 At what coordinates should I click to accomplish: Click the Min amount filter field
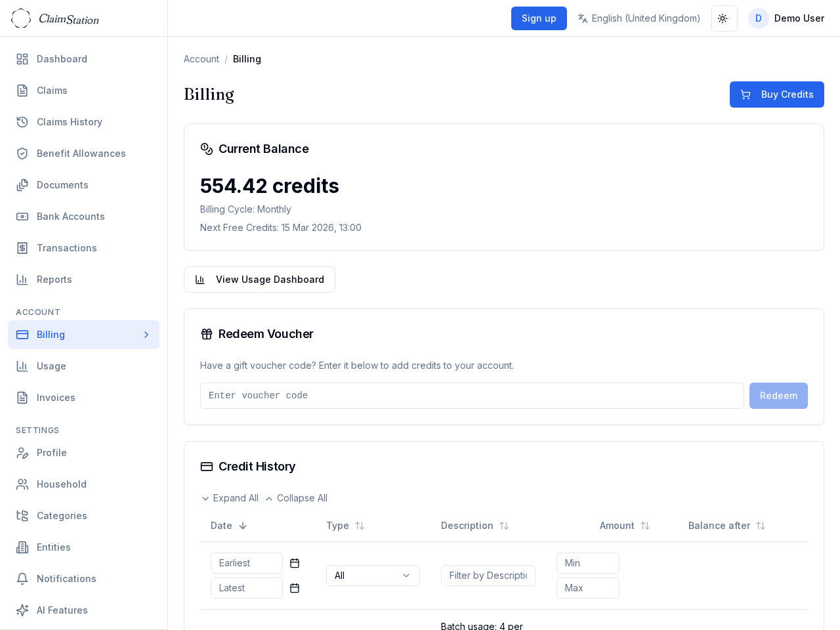click(588, 563)
